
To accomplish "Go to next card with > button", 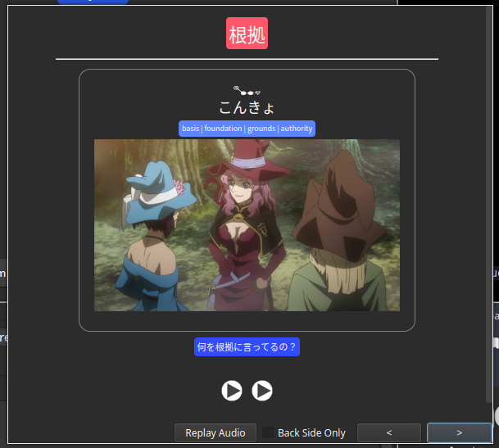I will 459,432.
